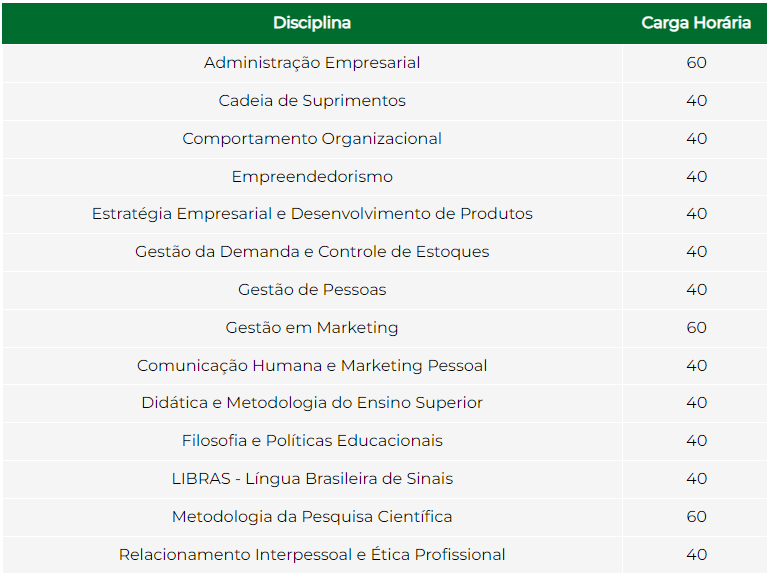The image size is (767, 576).
Task: Click the Gestão de Pessoas discipline
Action: [312, 290]
